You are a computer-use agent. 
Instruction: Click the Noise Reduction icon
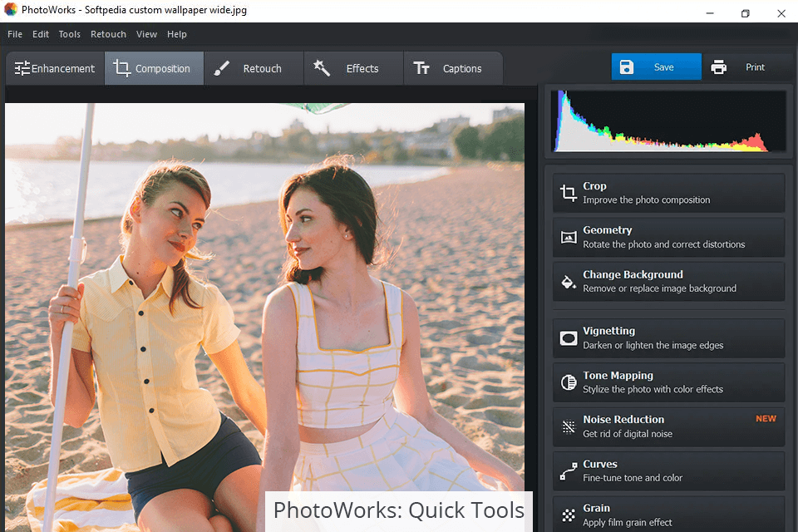pos(568,426)
